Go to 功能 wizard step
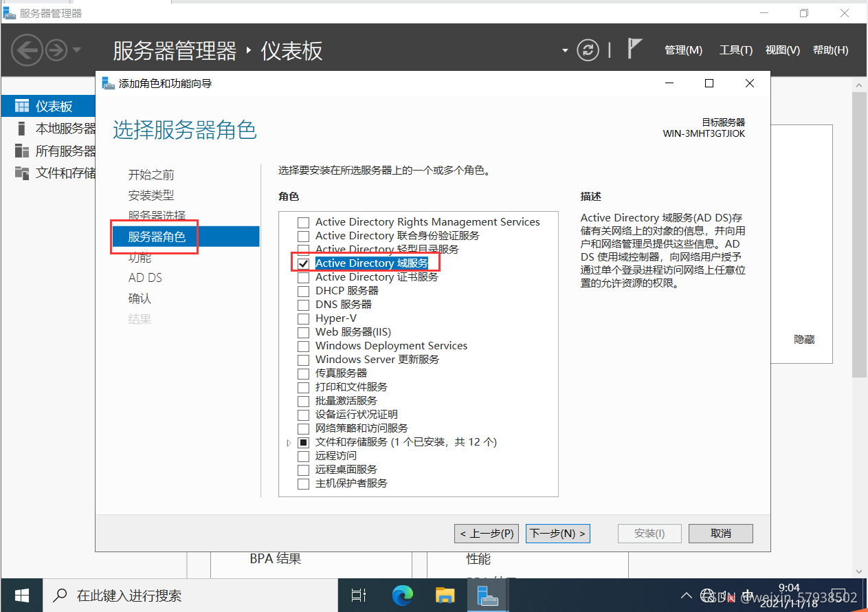The width and height of the screenshot is (868, 612). (140, 257)
